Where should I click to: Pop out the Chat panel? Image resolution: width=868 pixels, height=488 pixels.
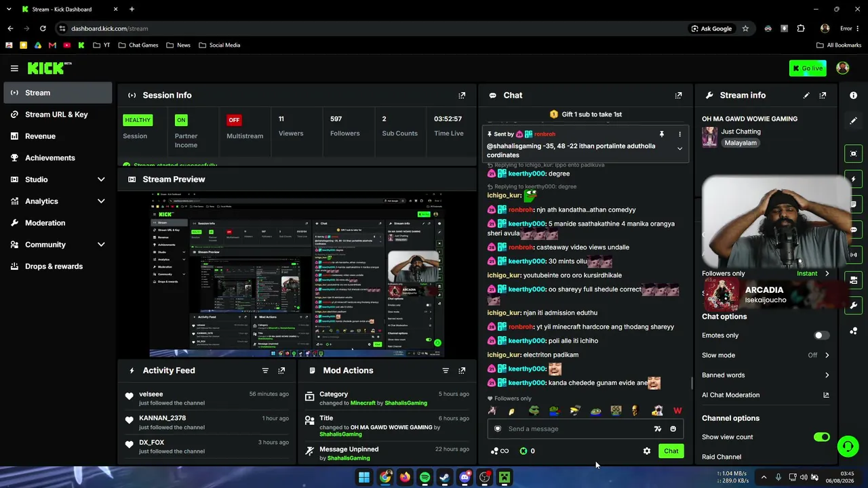tap(678, 96)
